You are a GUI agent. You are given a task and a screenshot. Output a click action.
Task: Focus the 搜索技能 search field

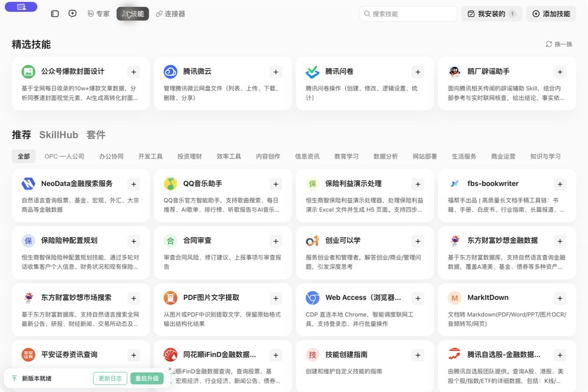(408, 14)
